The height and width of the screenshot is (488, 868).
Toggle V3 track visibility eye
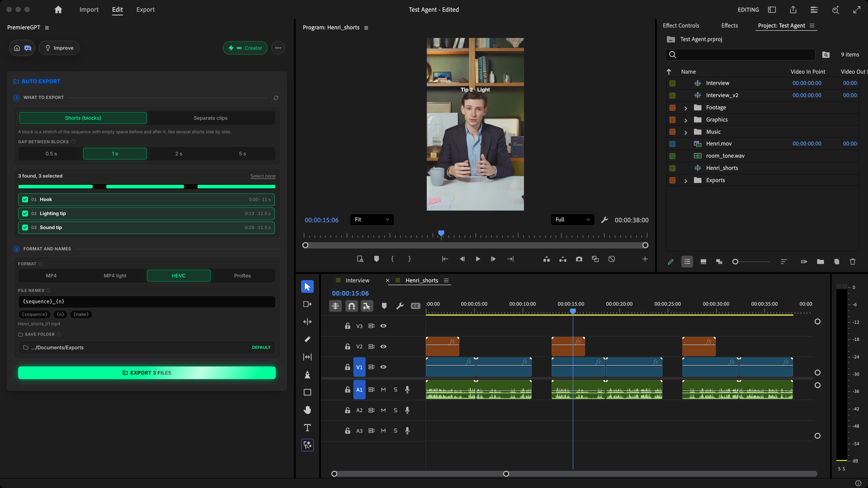(383, 326)
